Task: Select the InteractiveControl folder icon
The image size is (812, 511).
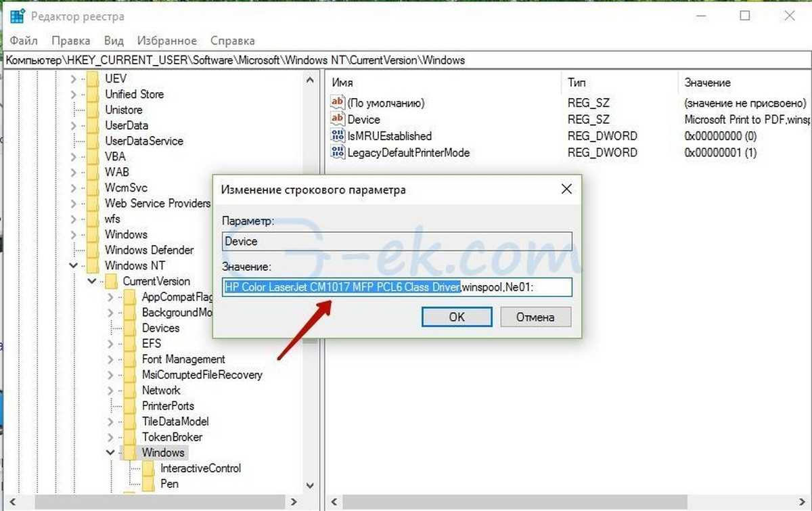Action: [x=148, y=468]
